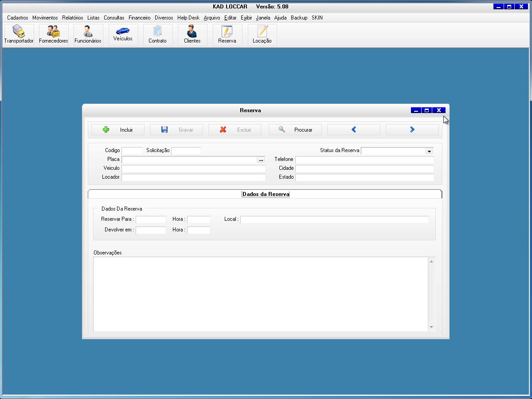Close the Reserva window

[439, 110]
